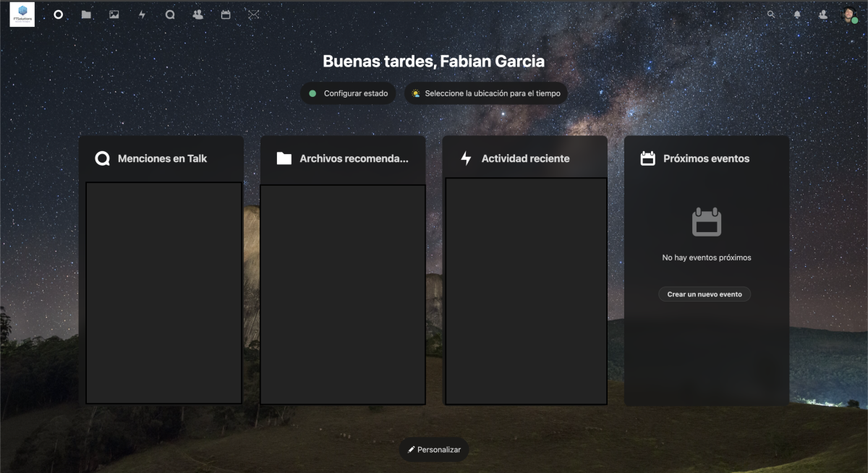Open the Photos app icon

click(114, 14)
